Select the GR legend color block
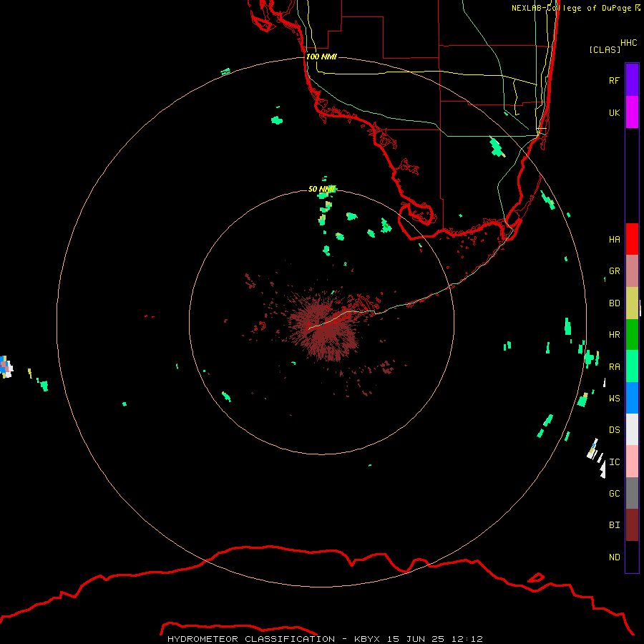Screen dimensions: 644x644 point(632,271)
